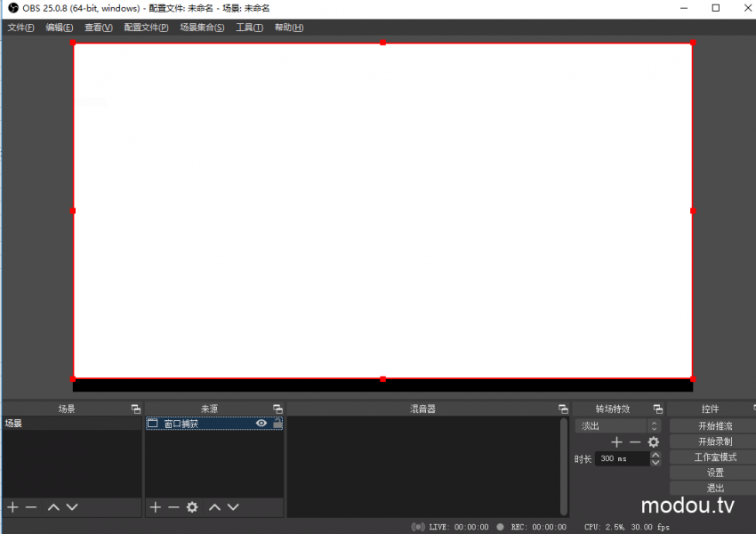Toggle 工作室模式 studio mode

pyautogui.click(x=715, y=457)
